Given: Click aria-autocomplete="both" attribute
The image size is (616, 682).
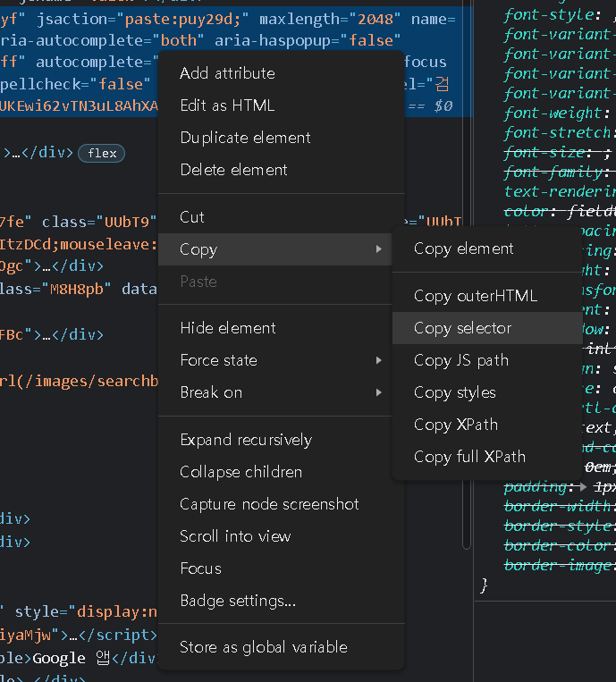Looking at the screenshot, I should (102, 40).
